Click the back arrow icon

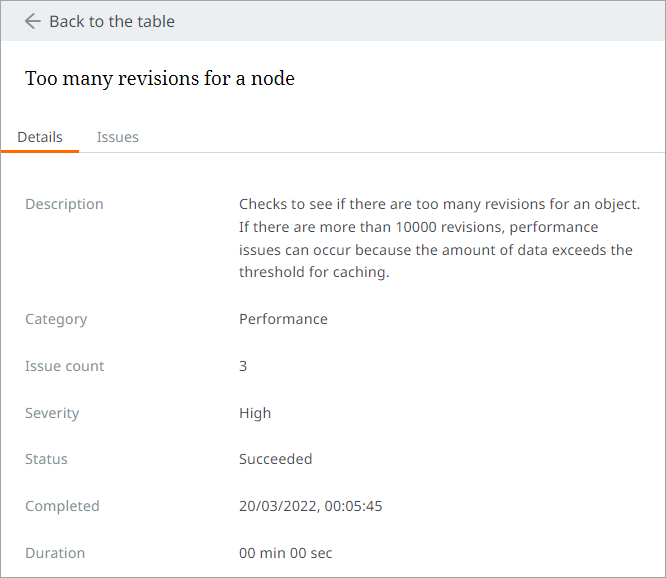[33, 21]
